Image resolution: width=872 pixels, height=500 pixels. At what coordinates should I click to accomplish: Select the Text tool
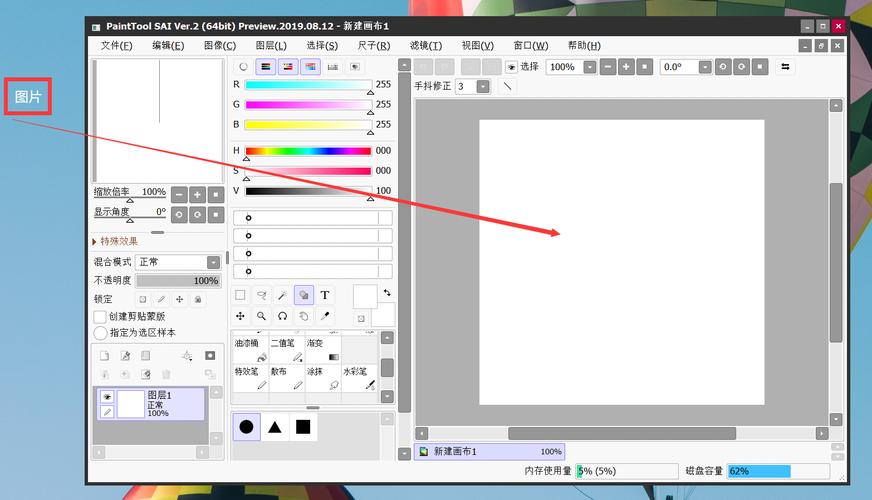(325, 295)
